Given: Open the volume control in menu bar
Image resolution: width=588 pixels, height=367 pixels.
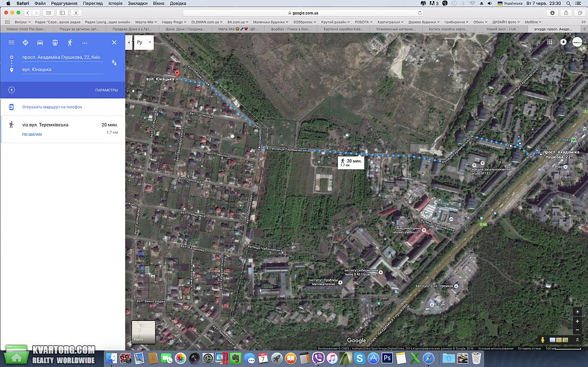Looking at the screenshot, I should (x=490, y=3).
